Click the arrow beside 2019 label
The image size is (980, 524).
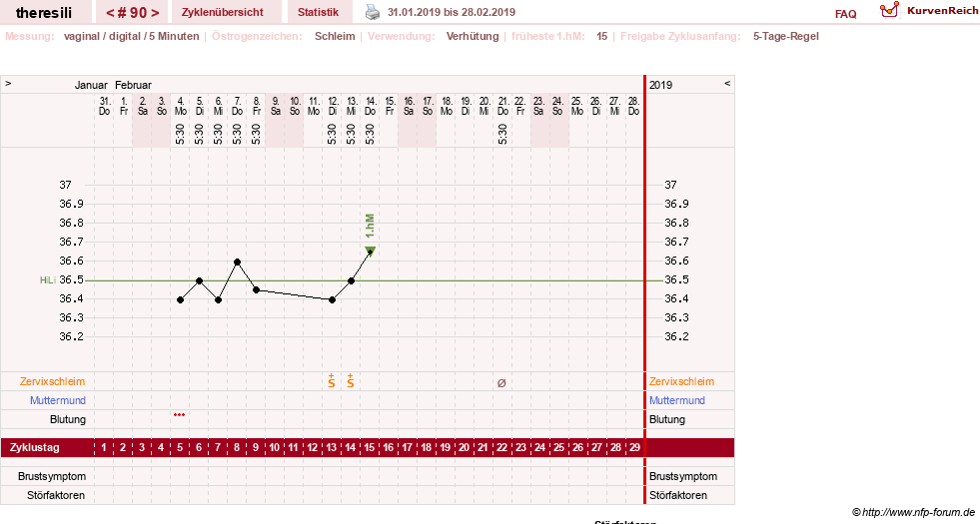[727, 83]
